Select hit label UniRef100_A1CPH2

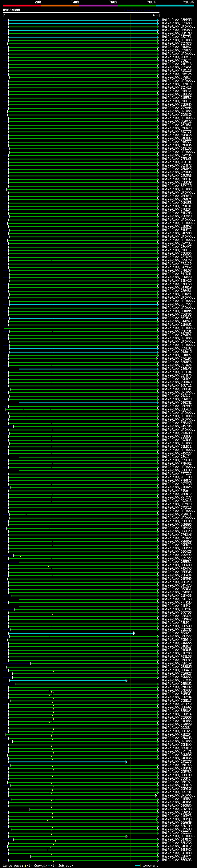[177, 768]
